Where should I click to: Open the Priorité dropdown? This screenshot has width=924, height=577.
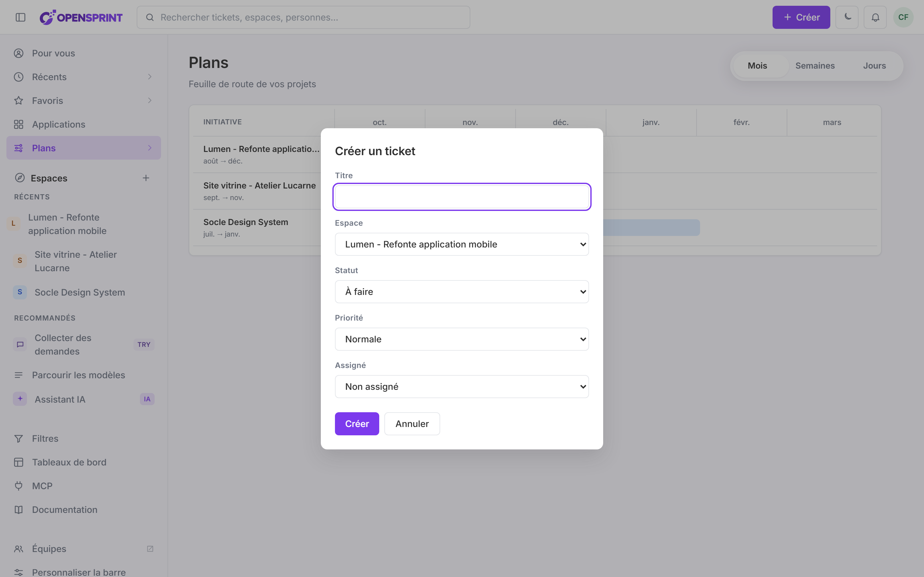pos(462,339)
